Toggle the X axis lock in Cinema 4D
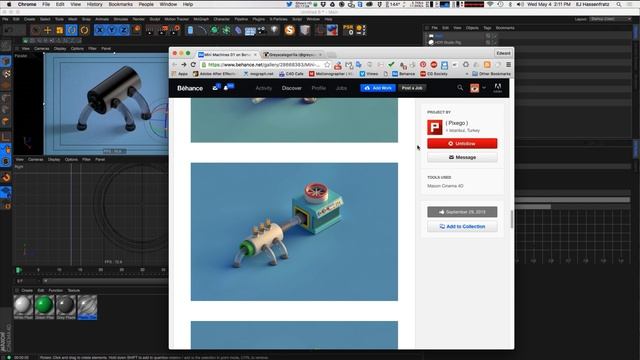 tap(100, 30)
